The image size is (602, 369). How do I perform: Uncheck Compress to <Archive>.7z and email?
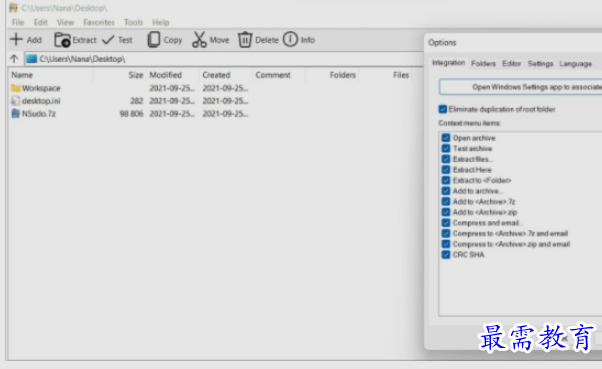coord(446,233)
